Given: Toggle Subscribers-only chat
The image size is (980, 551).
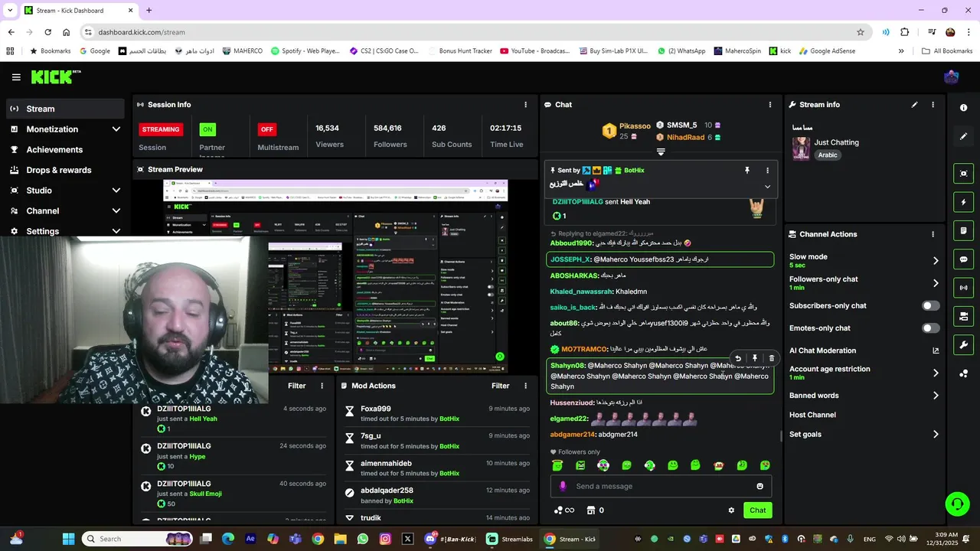Looking at the screenshot, I should 930,305.
